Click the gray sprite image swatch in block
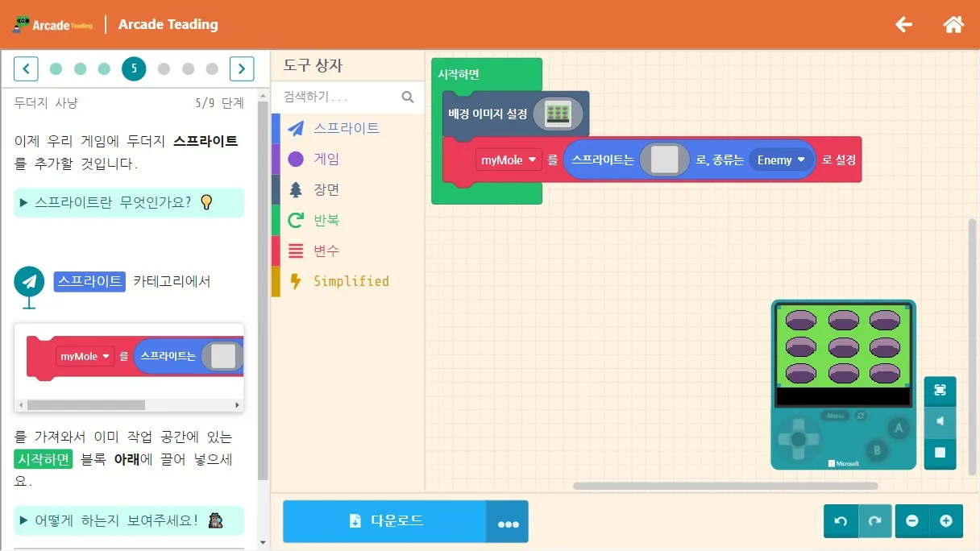This screenshot has width=980, height=551. pyautogui.click(x=665, y=159)
